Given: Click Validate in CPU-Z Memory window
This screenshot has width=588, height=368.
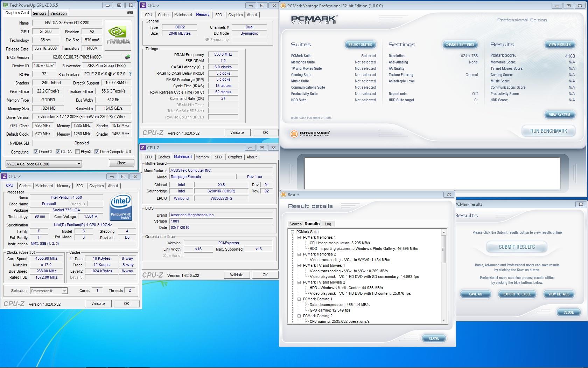Looking at the screenshot, I should [237, 132].
